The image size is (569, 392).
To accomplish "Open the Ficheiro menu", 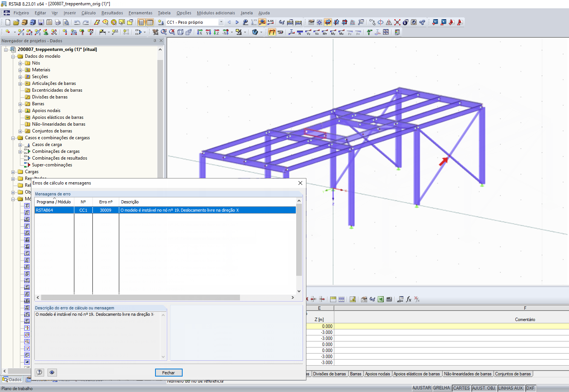I will 21,13.
